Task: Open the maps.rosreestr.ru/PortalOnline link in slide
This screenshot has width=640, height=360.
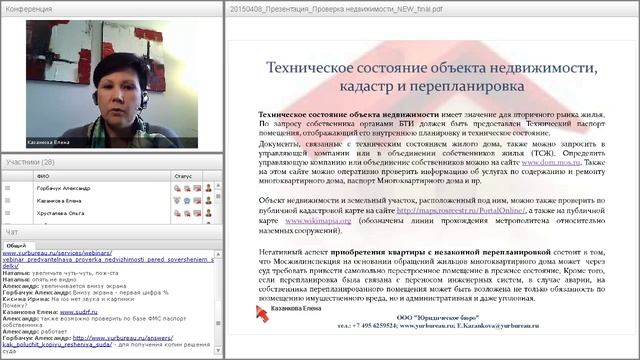Action: point(461,211)
